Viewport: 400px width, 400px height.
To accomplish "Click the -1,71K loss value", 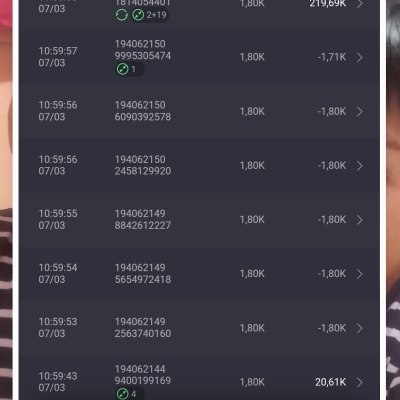I will coord(332,57).
